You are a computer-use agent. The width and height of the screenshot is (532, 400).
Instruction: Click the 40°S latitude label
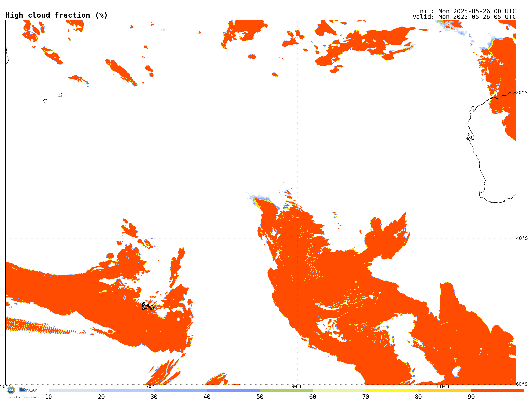click(x=522, y=238)
